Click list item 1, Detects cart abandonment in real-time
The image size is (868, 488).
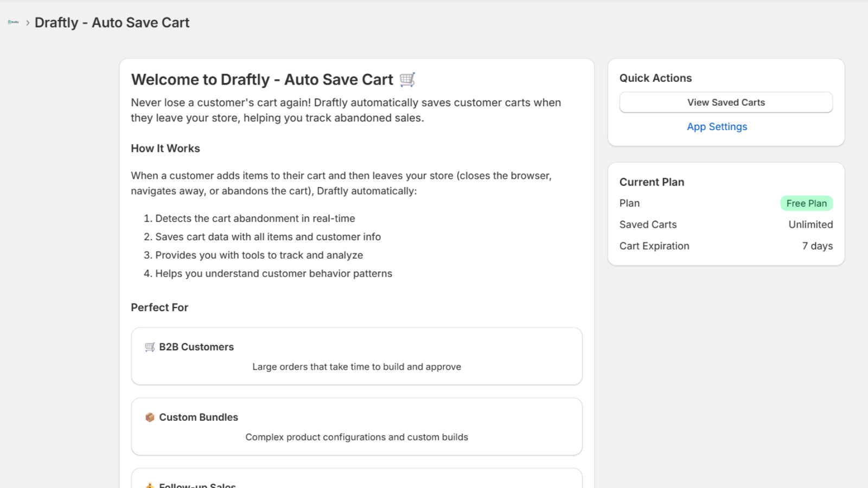[255, 218]
